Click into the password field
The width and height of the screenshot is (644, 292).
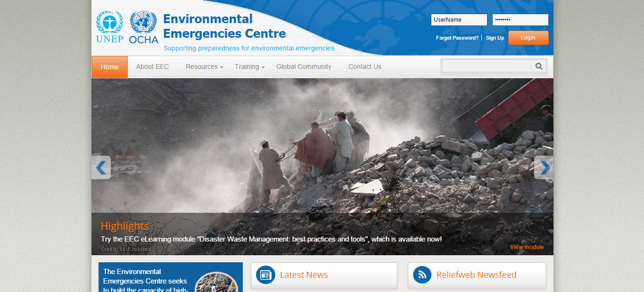(520, 20)
